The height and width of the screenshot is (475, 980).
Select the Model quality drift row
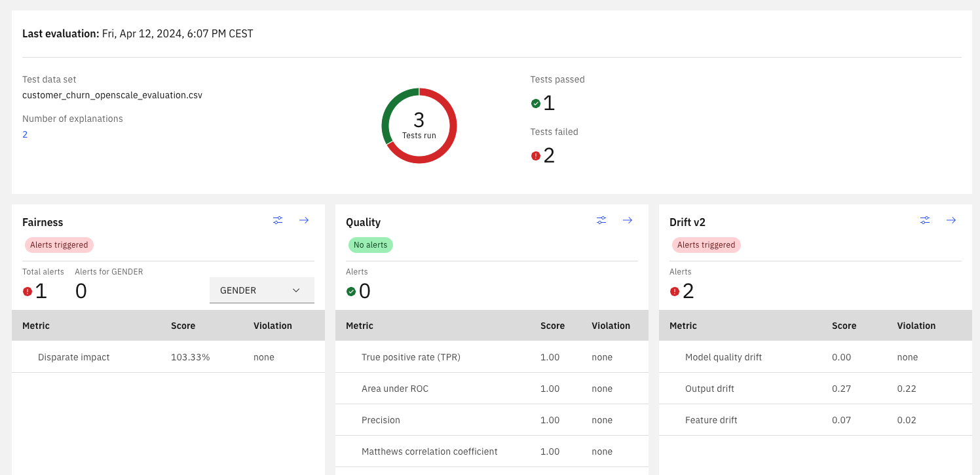(x=816, y=357)
